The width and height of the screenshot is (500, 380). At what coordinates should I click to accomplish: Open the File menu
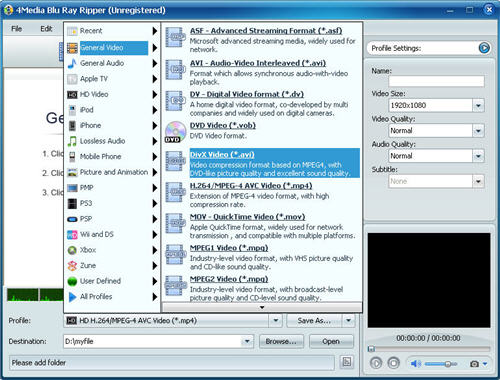pos(16,29)
